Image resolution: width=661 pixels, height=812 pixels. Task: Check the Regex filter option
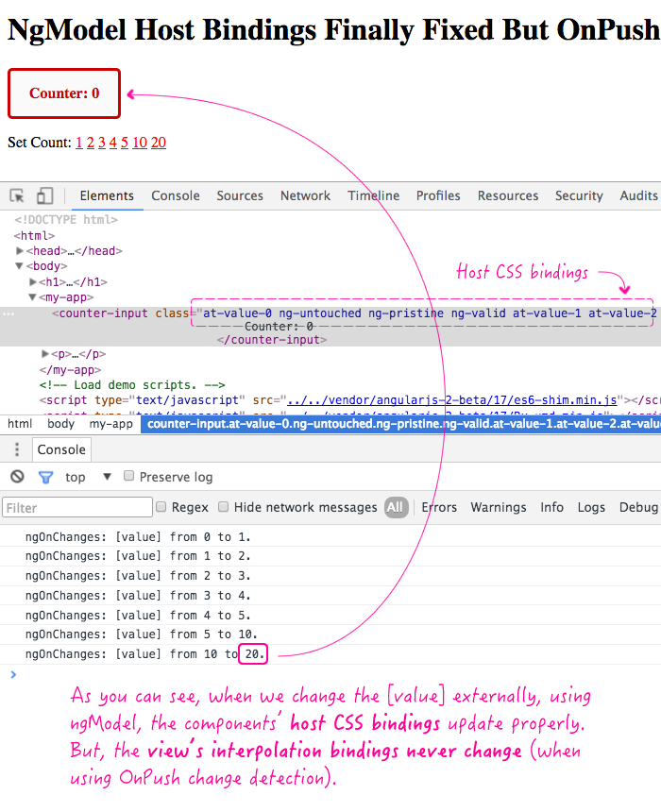tap(161, 507)
